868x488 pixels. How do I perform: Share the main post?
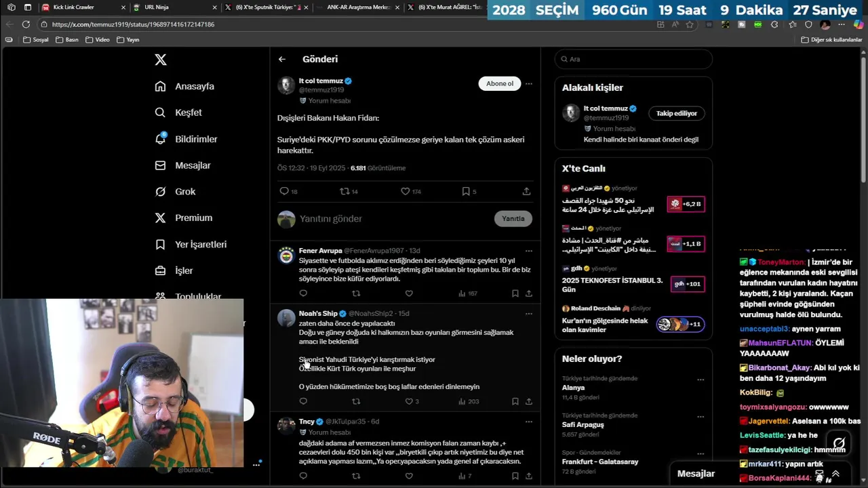pyautogui.click(x=526, y=191)
